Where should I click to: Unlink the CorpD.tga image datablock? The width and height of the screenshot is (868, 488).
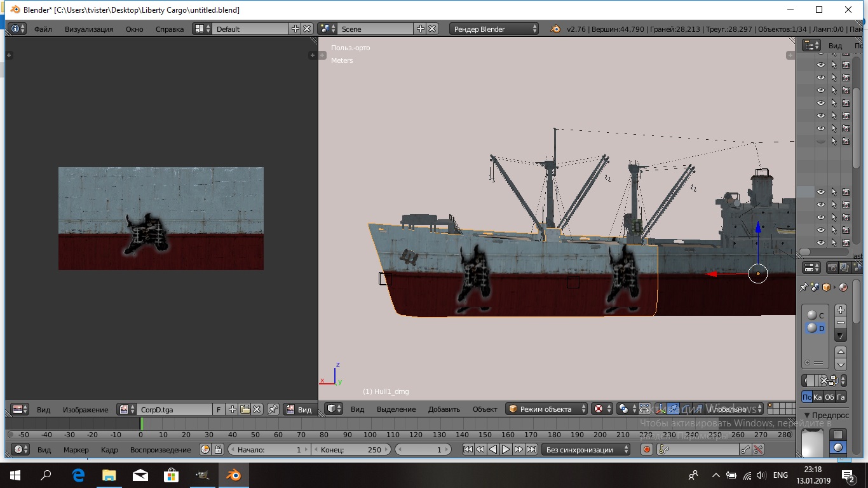[x=257, y=410]
